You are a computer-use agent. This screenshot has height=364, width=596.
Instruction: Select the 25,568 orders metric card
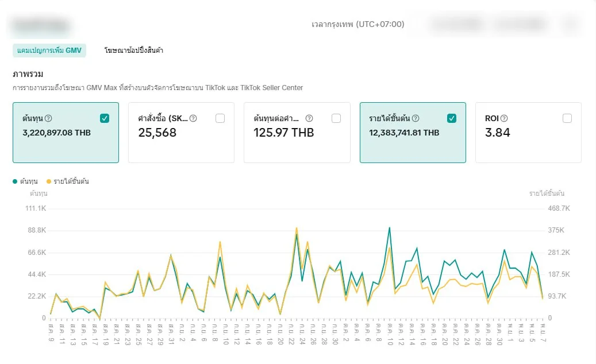[181, 133]
